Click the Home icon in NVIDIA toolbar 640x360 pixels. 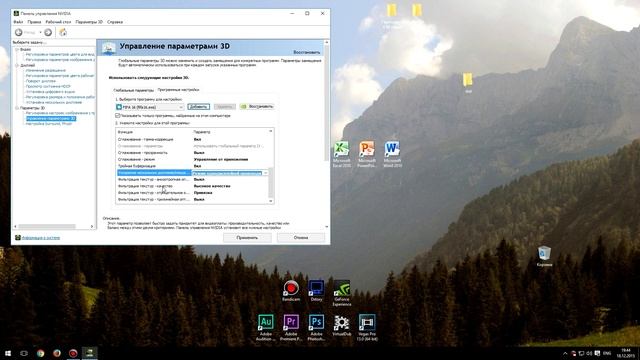63,32
